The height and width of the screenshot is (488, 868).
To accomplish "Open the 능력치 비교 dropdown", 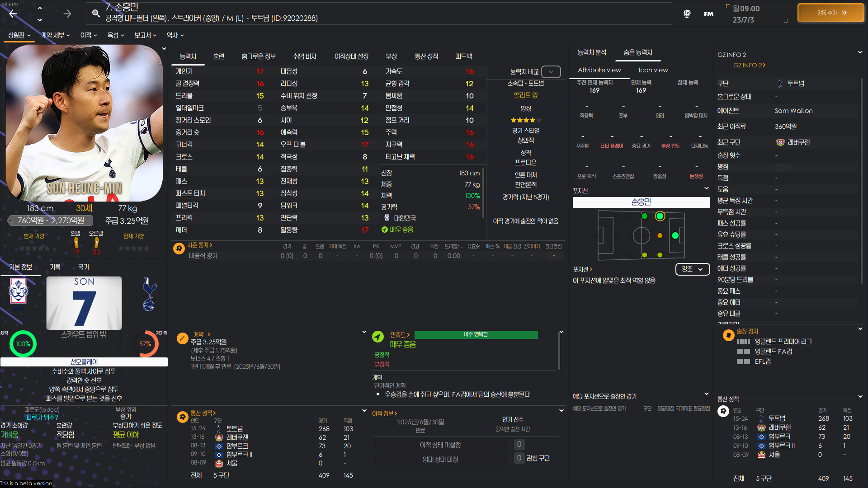I will (551, 71).
